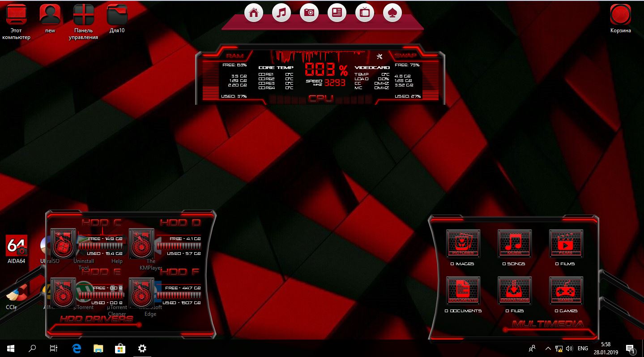Open the Windows Start menu
Image resolution: width=644 pixels, height=357 pixels.
click(x=11, y=348)
